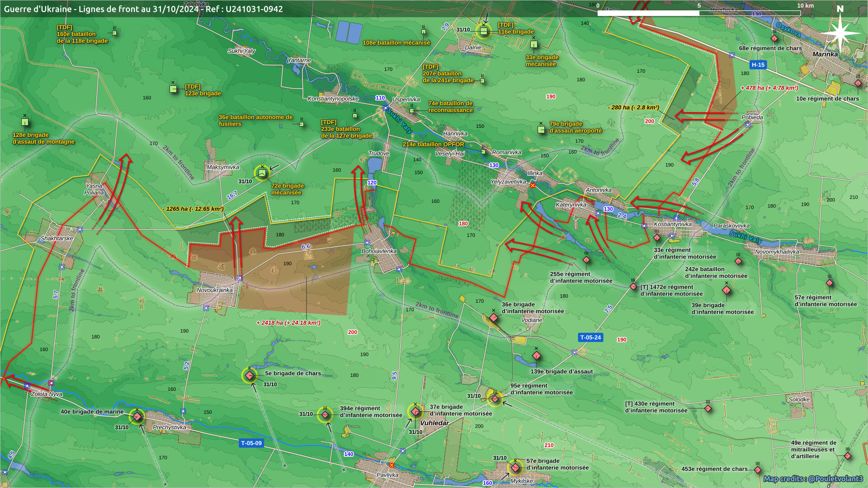The image size is (868, 488).
Task: Click the 72e brigade mécanisée unit icon
Action: 262,173
